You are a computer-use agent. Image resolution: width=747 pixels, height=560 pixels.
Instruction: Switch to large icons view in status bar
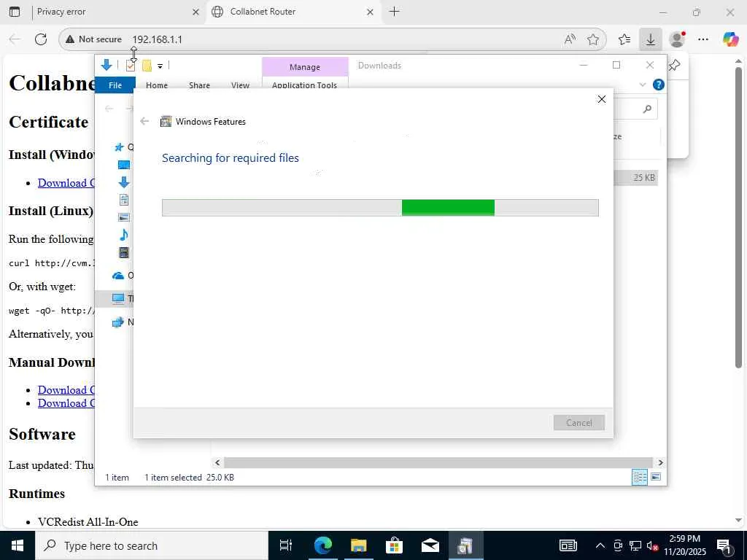point(656,477)
